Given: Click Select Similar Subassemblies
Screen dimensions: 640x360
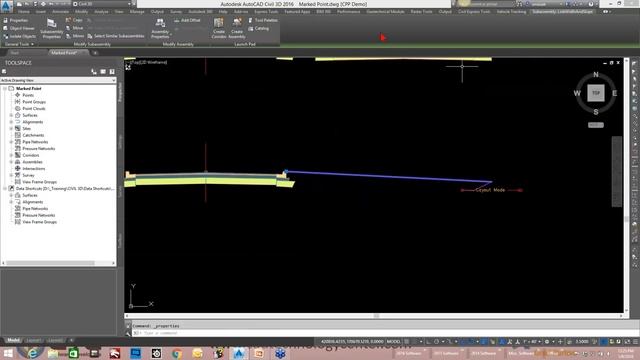Looking at the screenshot, I should click(x=116, y=36).
